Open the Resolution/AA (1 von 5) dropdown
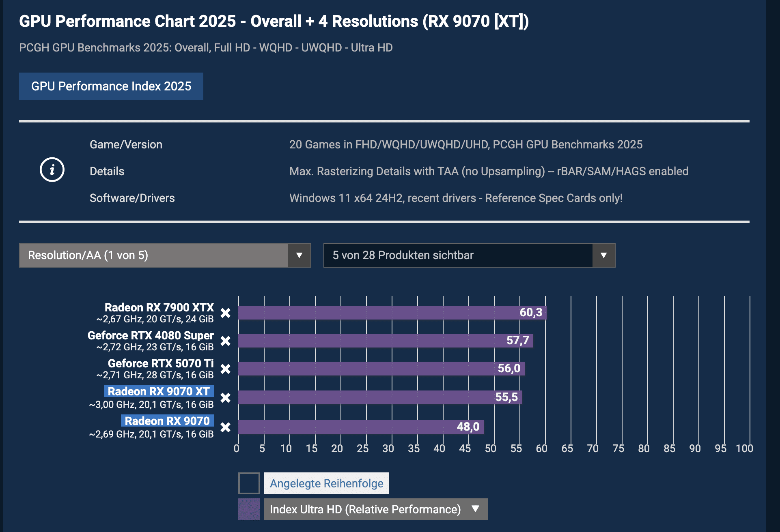This screenshot has height=532, width=780. pos(165,255)
